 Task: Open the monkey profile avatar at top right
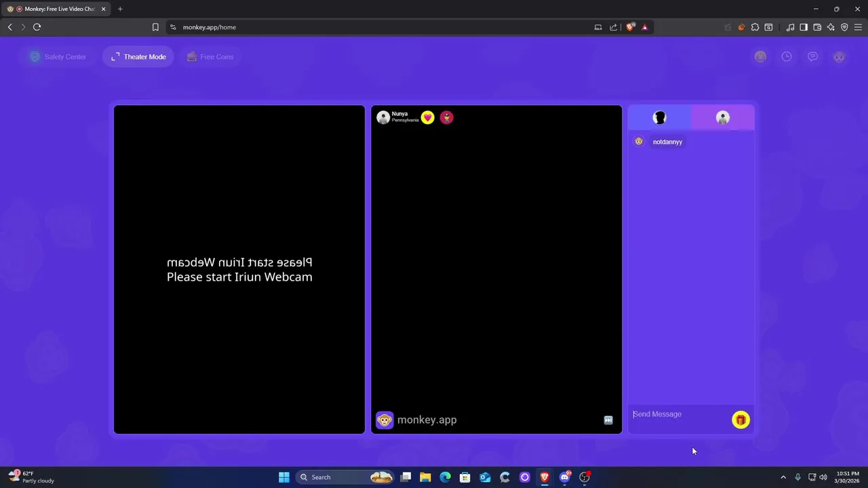pyautogui.click(x=840, y=57)
